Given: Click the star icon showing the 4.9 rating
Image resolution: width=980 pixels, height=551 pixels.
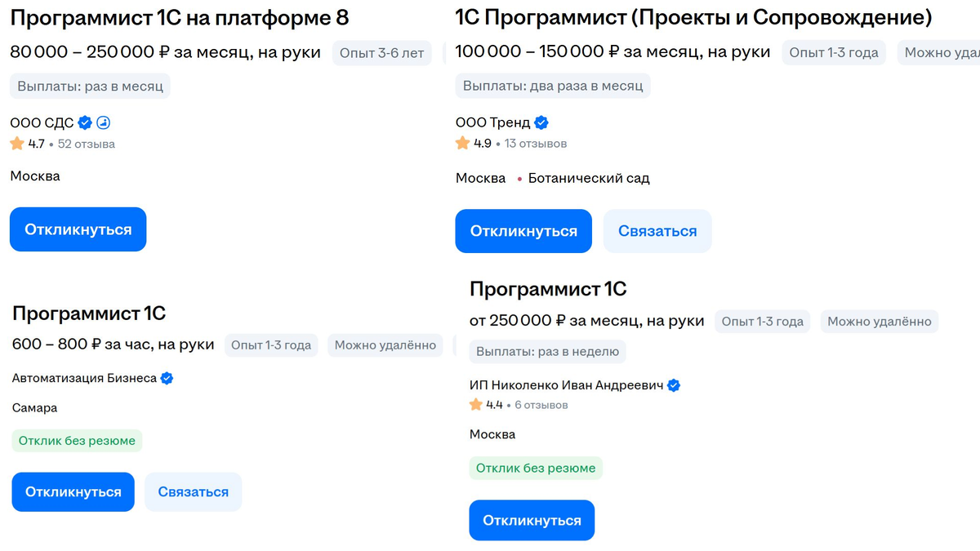Looking at the screenshot, I should (461, 142).
